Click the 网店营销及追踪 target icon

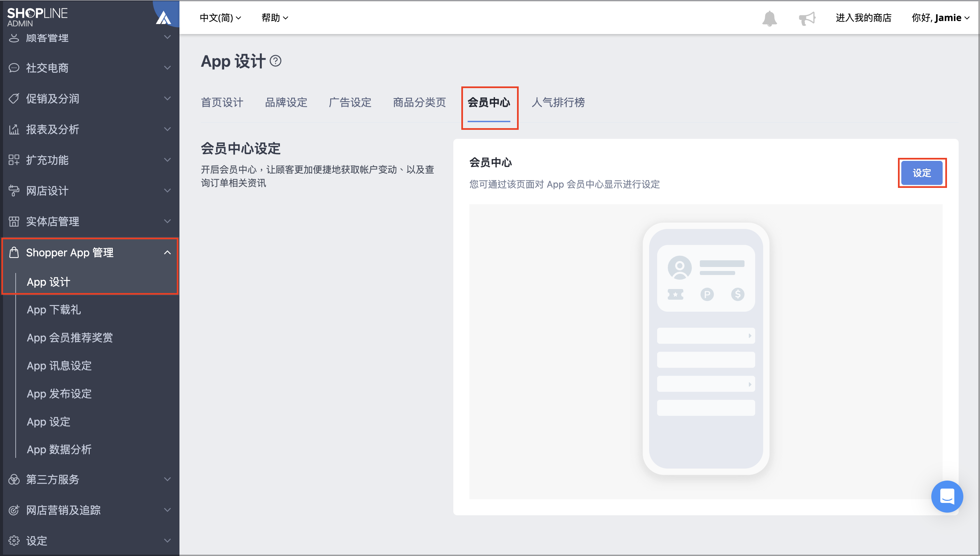[x=14, y=510]
